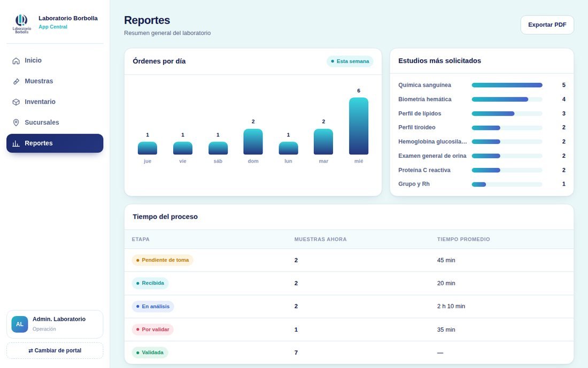
Task: Click the 20 min average time
Action: click(446, 283)
